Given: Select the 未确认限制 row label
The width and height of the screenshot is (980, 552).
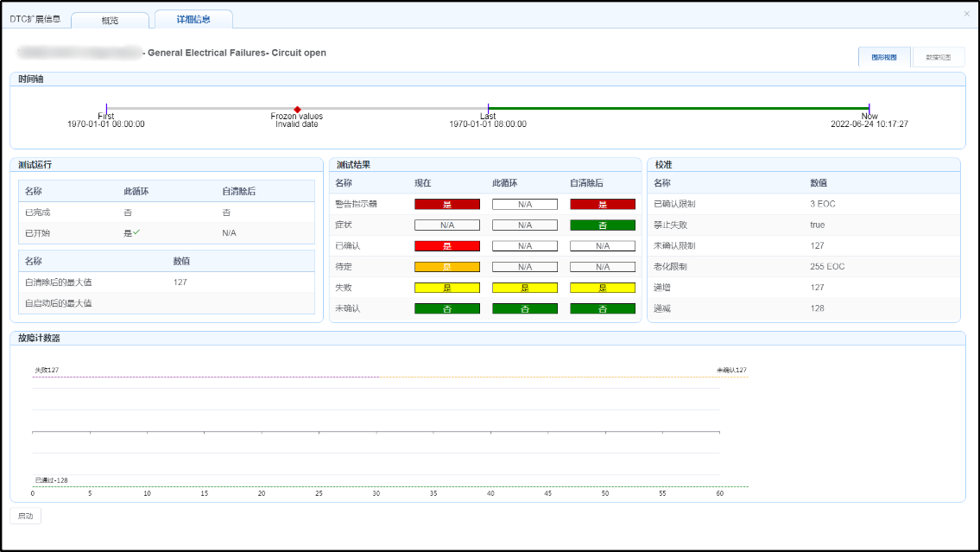Looking at the screenshot, I should click(674, 245).
